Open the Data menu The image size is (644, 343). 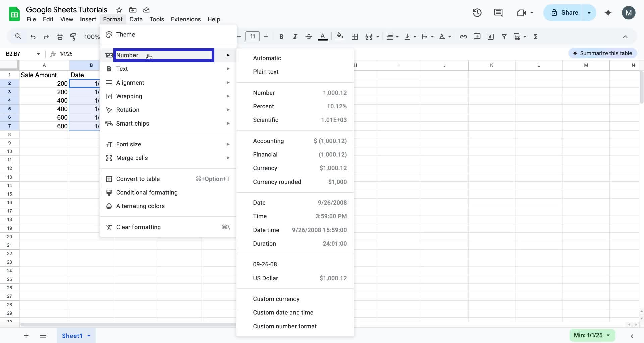(x=136, y=19)
